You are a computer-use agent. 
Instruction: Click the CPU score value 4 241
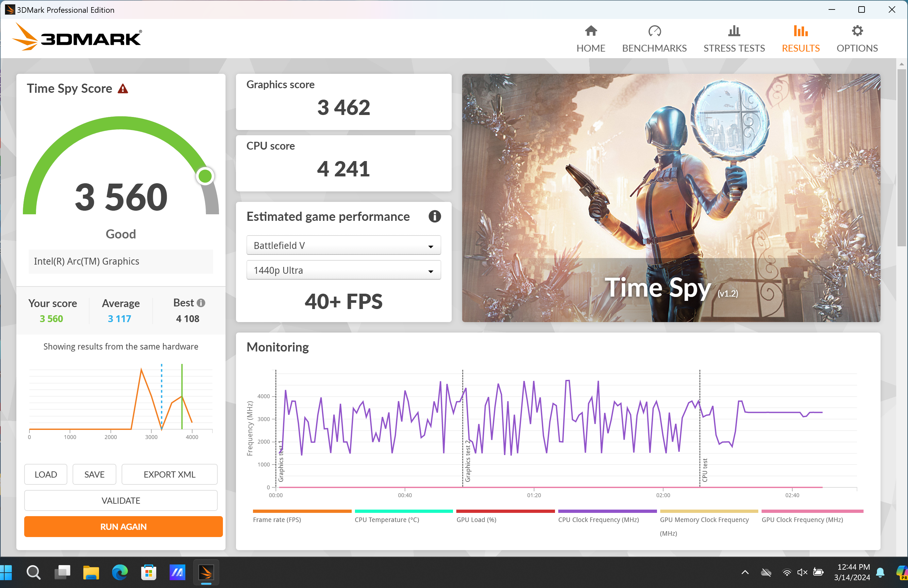click(x=344, y=169)
